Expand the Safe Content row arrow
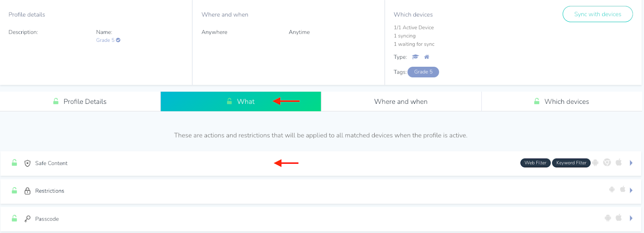 (x=631, y=163)
